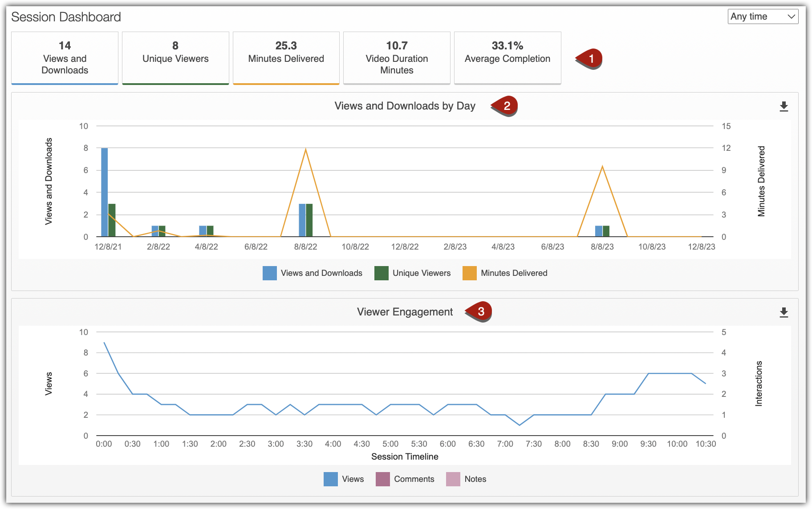Click the '2:30' timeline label
812x509 pixels.
[247, 444]
